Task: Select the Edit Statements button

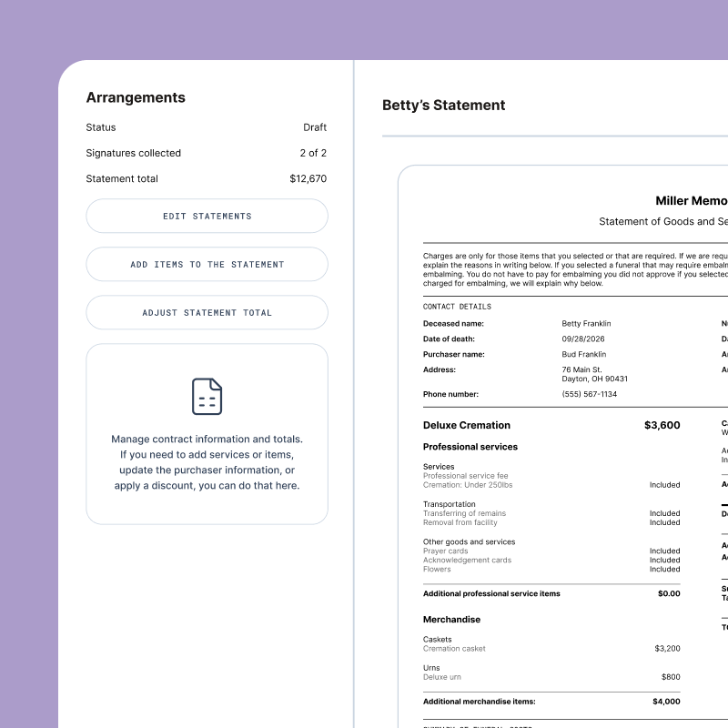Action: 207,216
